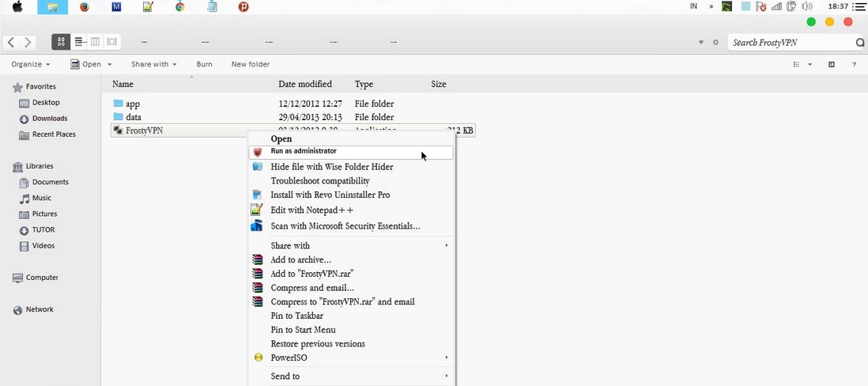Open Recent Places in the sidebar
This screenshot has height=386, width=868.
[x=47, y=134]
